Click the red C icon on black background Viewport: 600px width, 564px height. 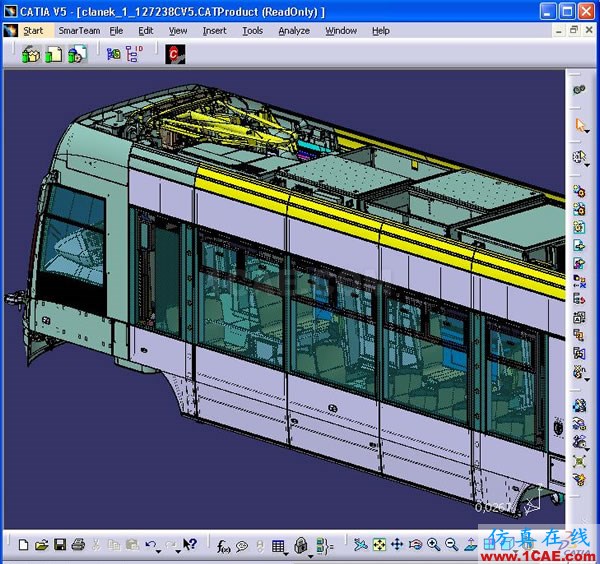click(175, 54)
